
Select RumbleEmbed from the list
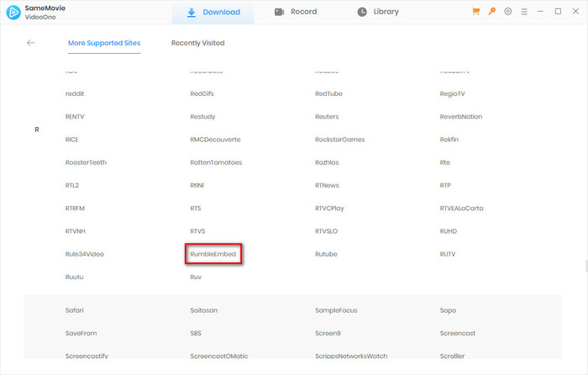coord(213,254)
